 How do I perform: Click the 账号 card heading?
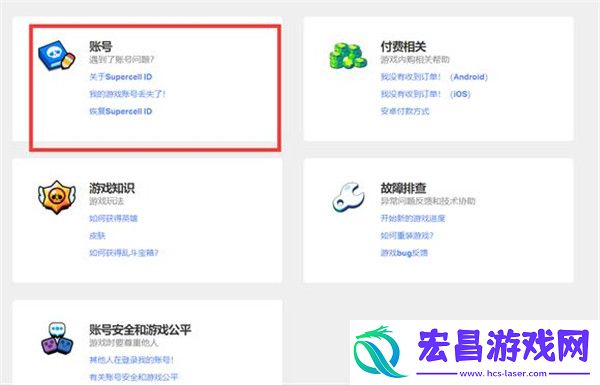pos(101,46)
